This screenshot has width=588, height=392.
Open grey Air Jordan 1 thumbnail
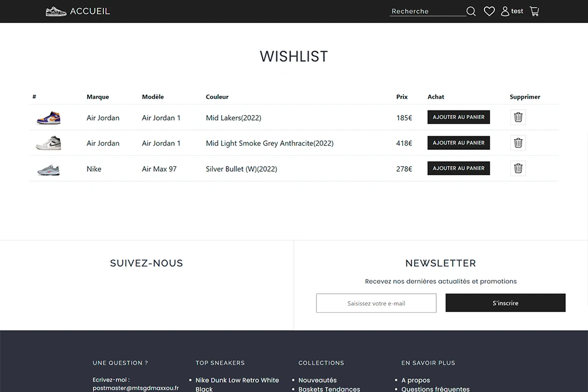[x=48, y=143]
